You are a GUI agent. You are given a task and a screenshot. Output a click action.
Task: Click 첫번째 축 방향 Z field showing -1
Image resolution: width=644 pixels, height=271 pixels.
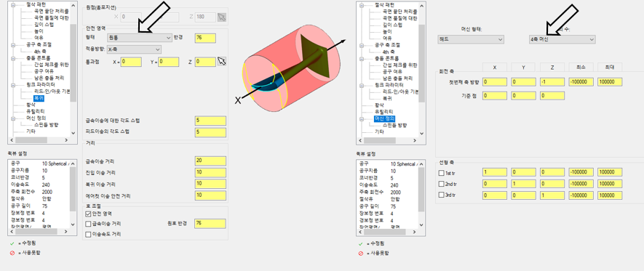[x=552, y=82]
